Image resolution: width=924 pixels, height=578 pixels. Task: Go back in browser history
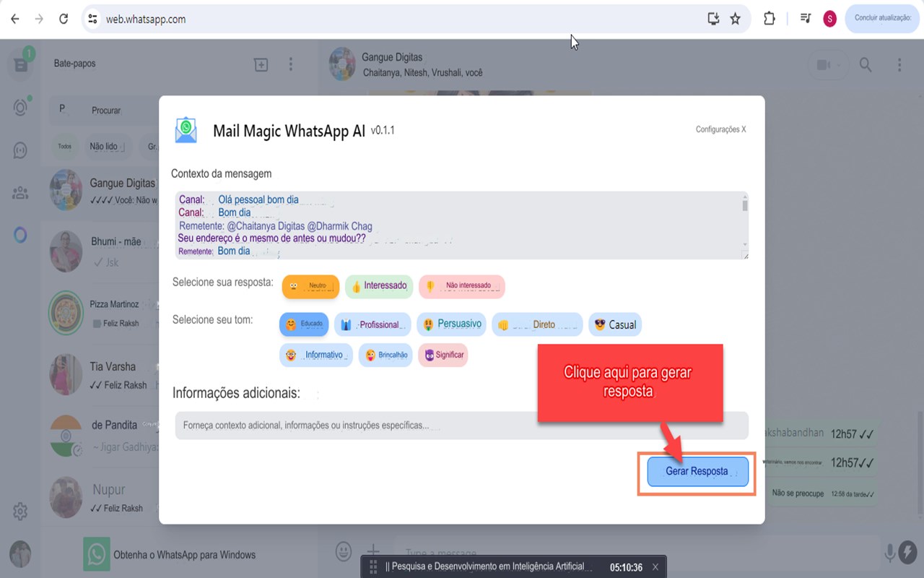[x=15, y=20]
